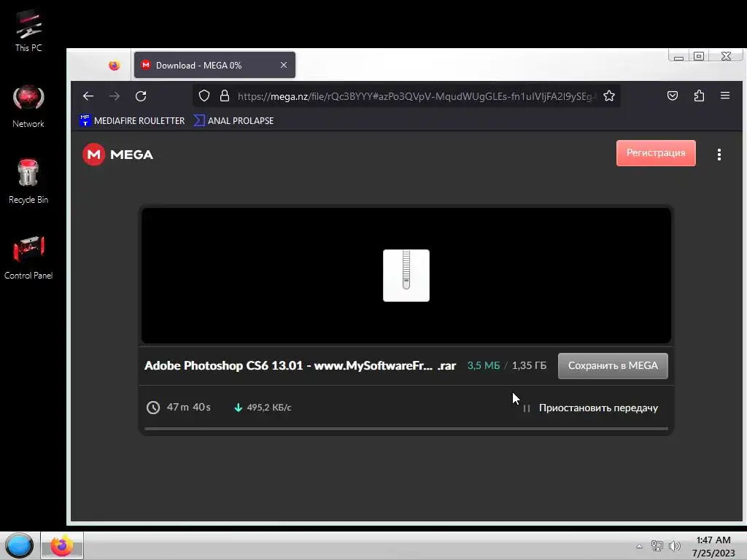This screenshot has width=747, height=560.
Task: Open the This PC desktop icon
Action: point(28,31)
